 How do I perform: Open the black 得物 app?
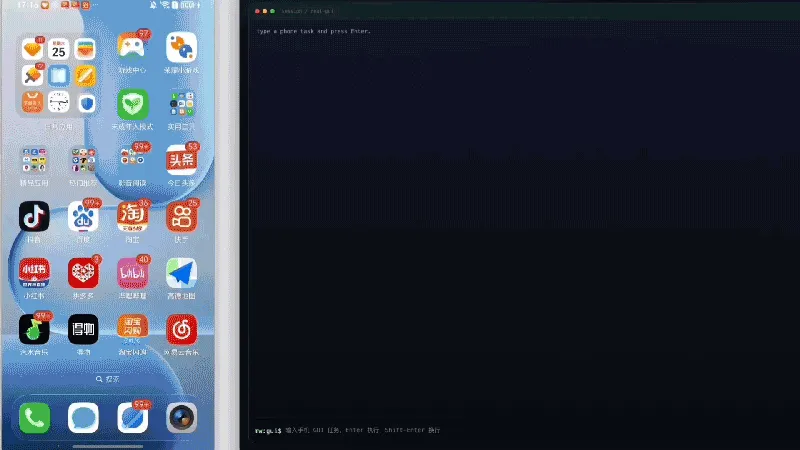[x=83, y=330]
